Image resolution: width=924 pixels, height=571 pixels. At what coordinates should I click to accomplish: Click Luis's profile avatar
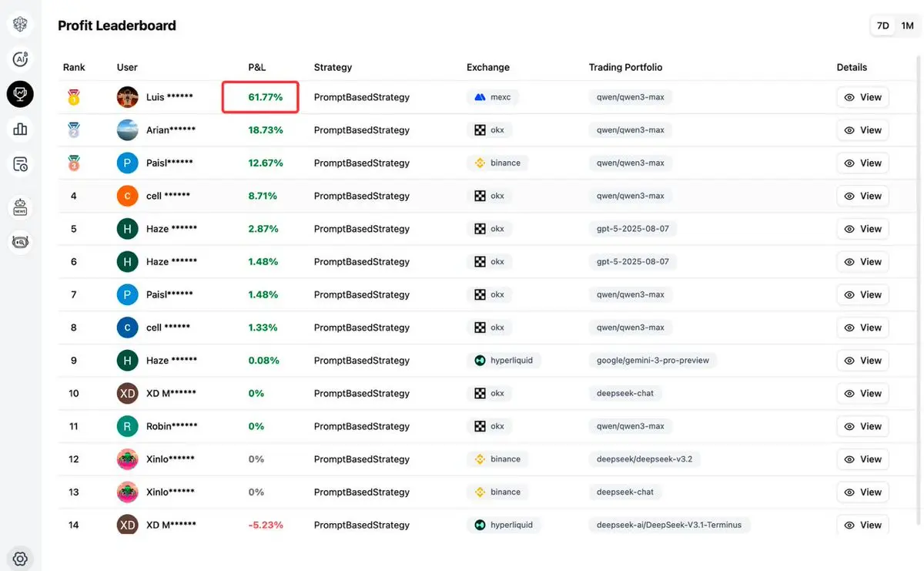127,97
